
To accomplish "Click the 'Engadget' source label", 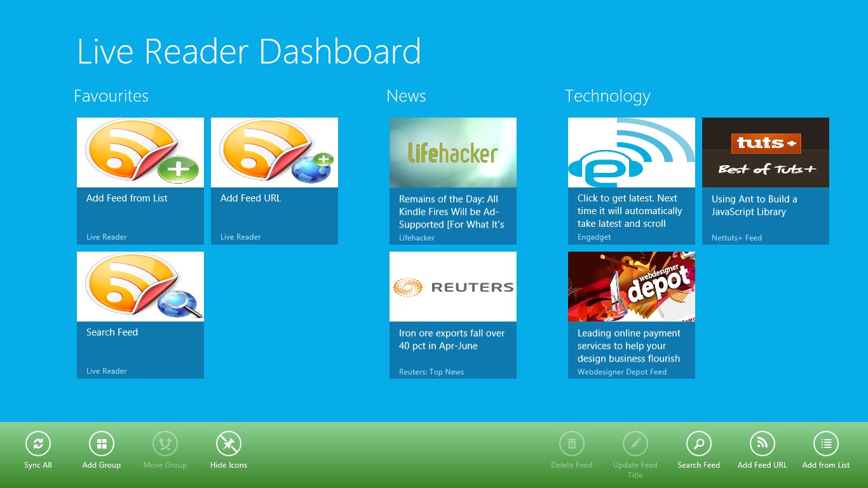I will coord(594,237).
